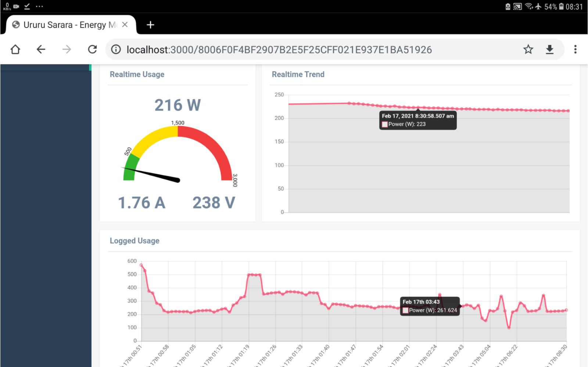Click the Wi-Fi icon in status bar

(x=528, y=7)
